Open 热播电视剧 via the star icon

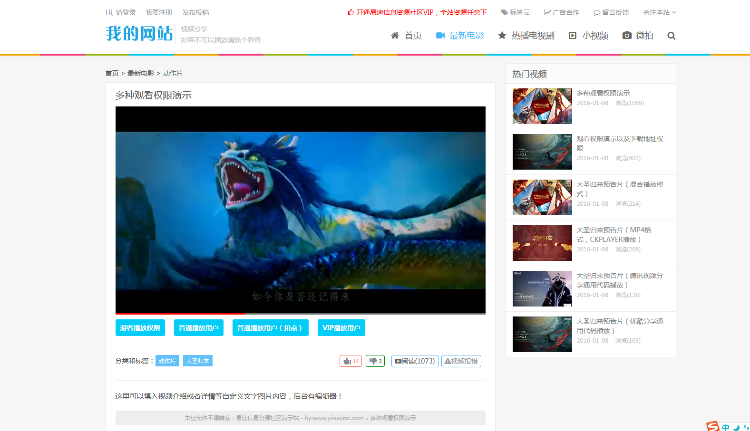(x=526, y=35)
